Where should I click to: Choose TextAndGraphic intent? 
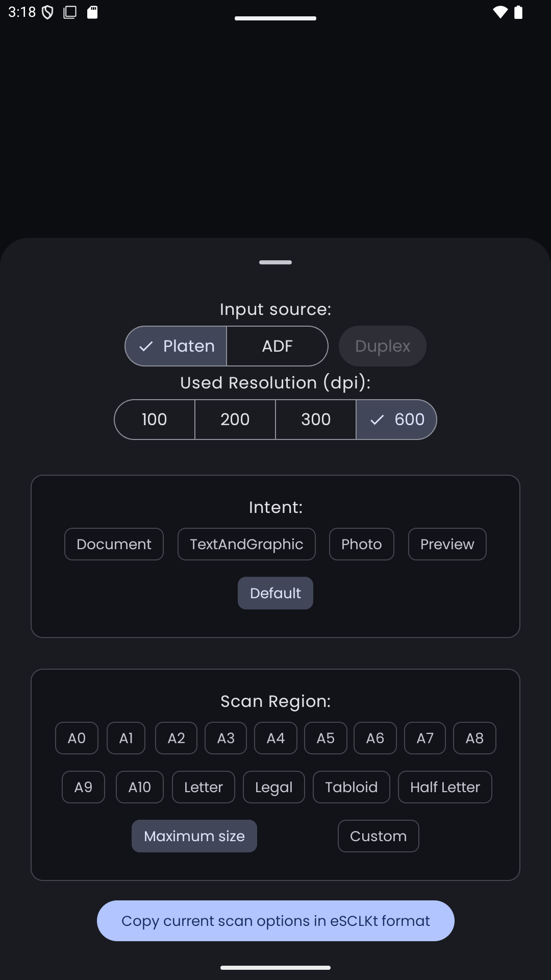pyautogui.click(x=246, y=544)
